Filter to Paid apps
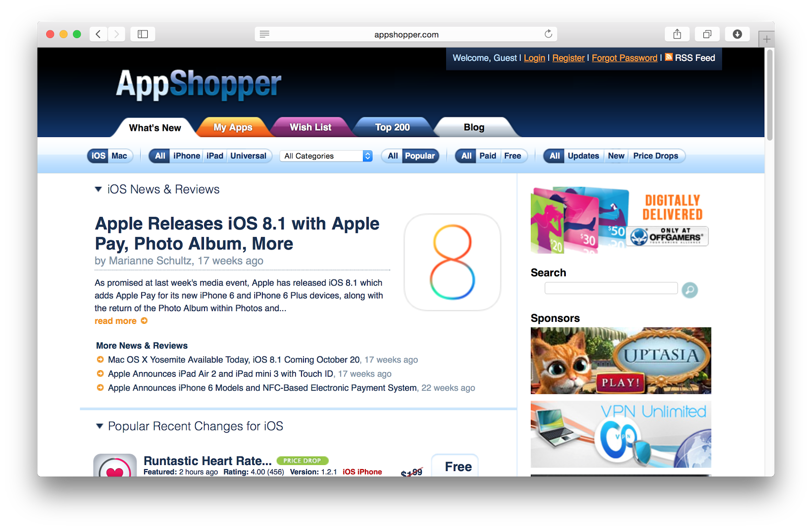The width and height of the screenshot is (812, 530). 488,156
